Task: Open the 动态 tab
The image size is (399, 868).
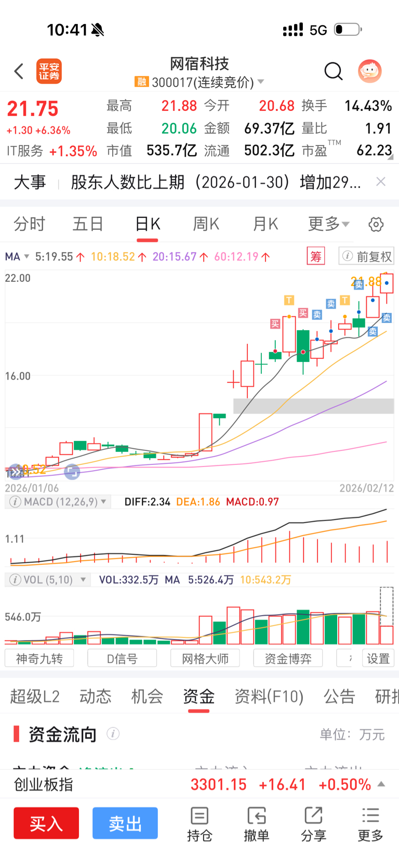Action: coord(96,696)
